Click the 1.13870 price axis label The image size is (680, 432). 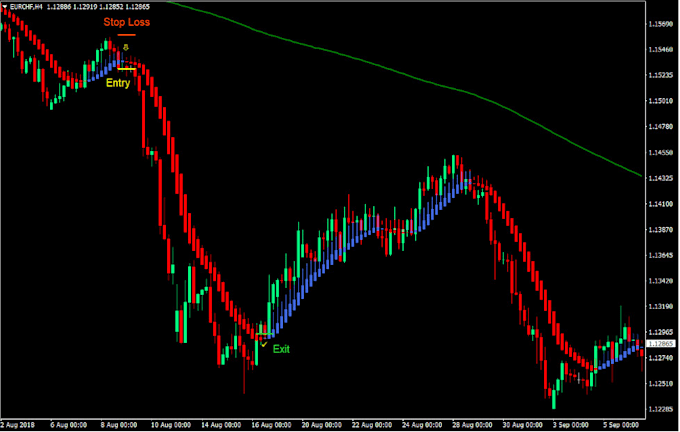pyautogui.click(x=660, y=229)
